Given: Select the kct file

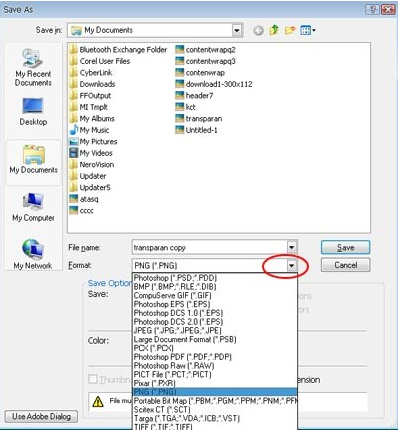Looking at the screenshot, I should point(185,107).
